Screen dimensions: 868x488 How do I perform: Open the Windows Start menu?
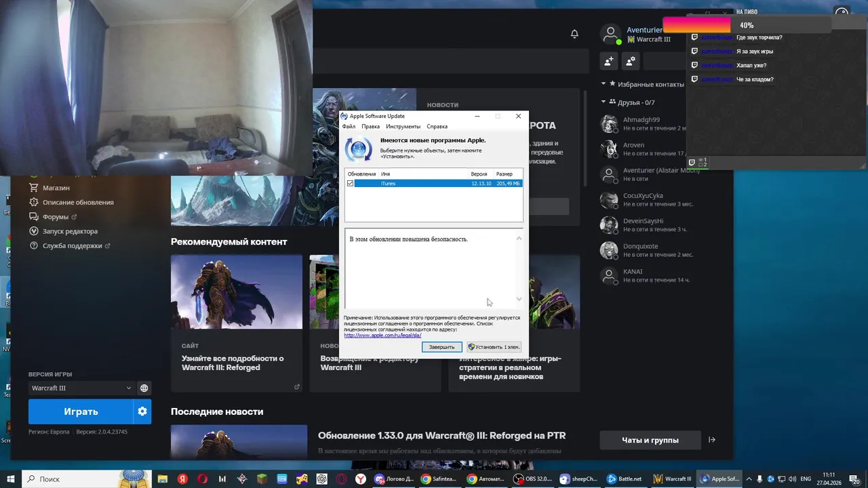coord(10,479)
